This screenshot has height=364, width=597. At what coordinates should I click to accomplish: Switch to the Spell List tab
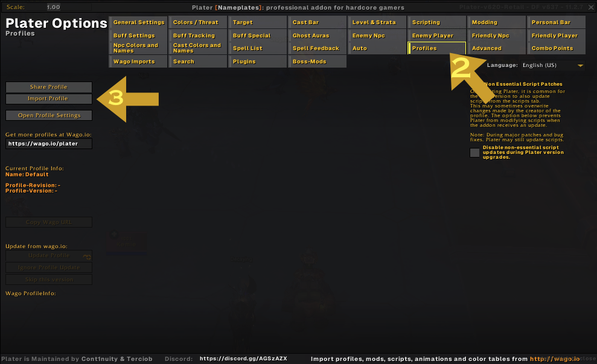coord(258,48)
